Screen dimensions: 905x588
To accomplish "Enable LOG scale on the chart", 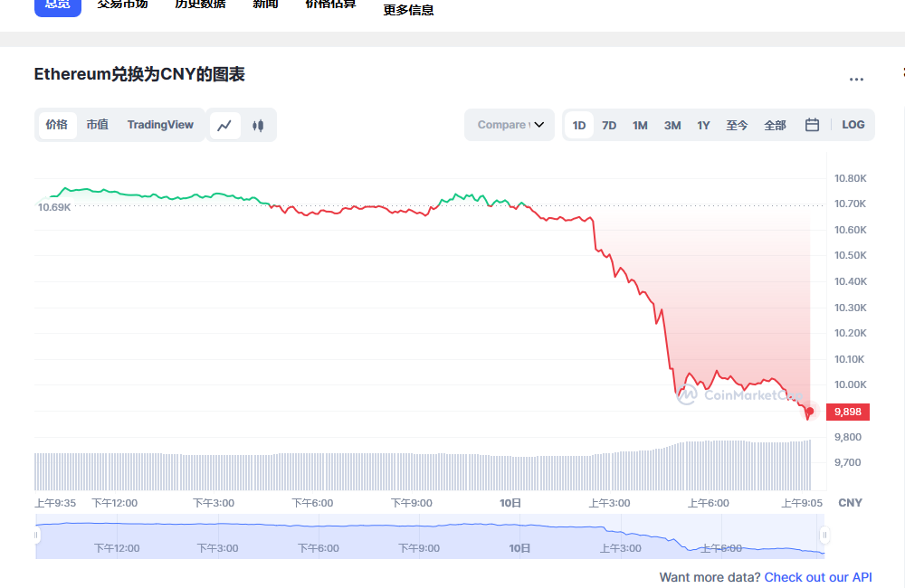I will (853, 125).
